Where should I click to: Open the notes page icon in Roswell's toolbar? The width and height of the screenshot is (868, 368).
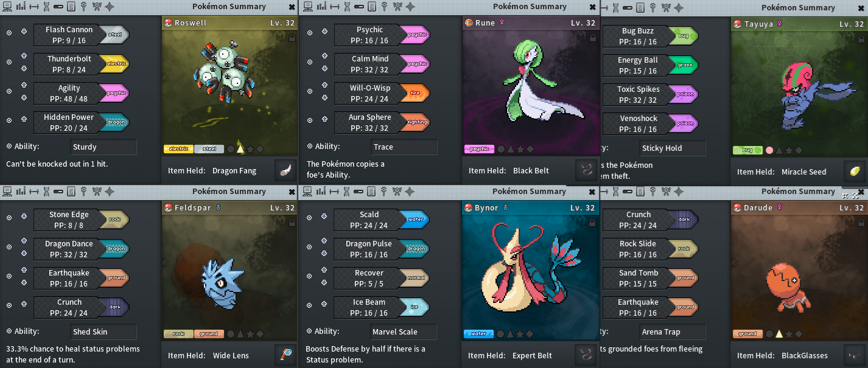71,7
